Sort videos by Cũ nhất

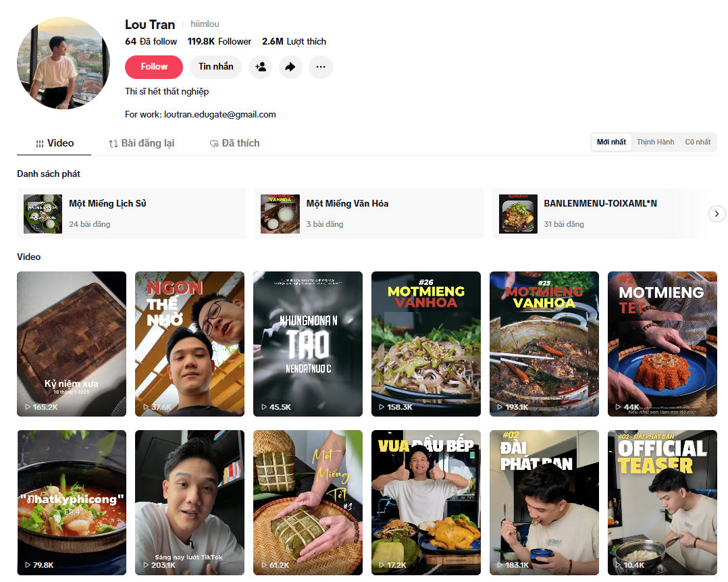pyautogui.click(x=698, y=142)
